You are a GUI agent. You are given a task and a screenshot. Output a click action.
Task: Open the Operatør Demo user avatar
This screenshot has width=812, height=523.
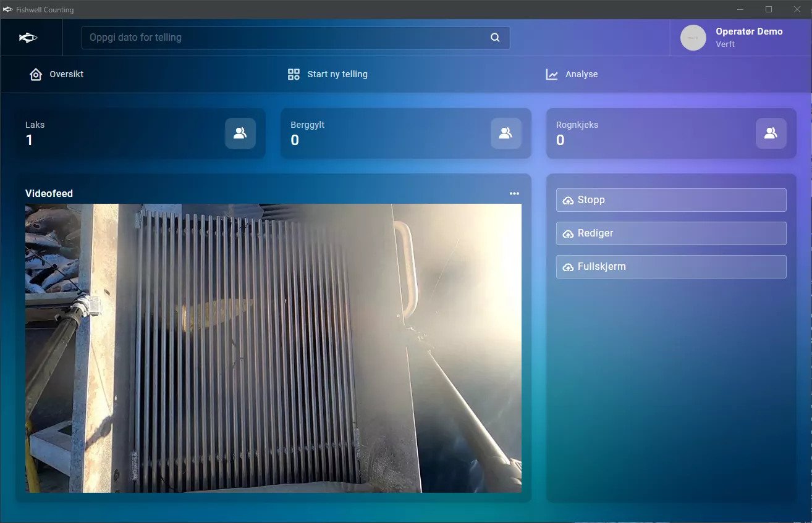click(693, 38)
